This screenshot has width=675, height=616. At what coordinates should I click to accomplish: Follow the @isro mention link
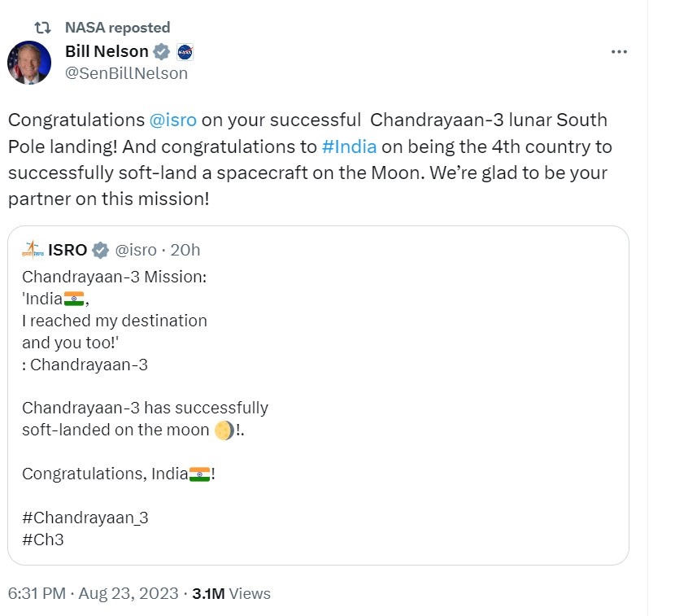coord(173,120)
